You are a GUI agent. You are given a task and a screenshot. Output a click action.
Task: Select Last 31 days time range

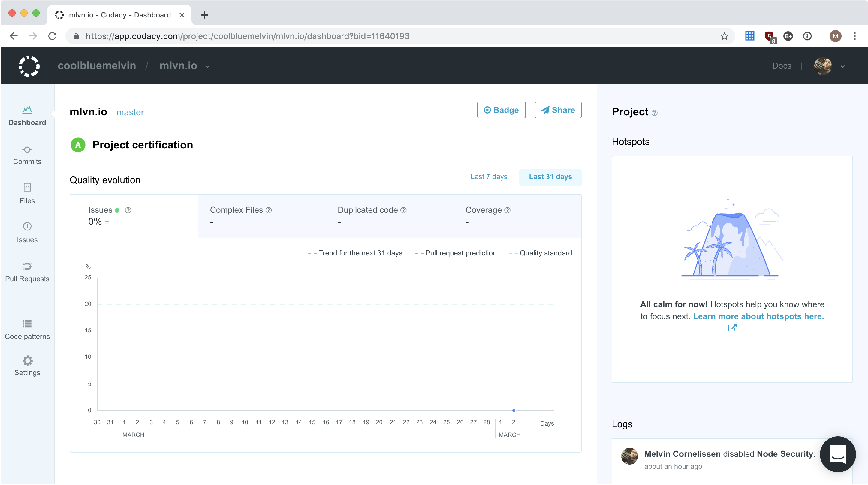[550, 177]
